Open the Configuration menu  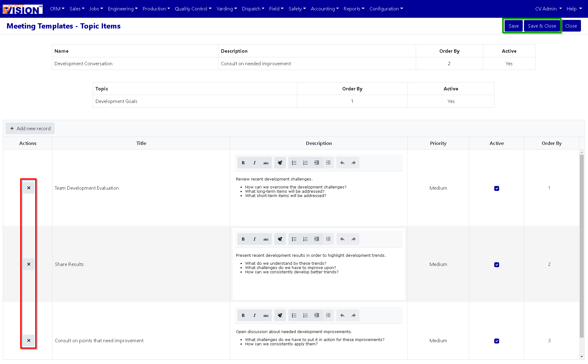click(386, 9)
